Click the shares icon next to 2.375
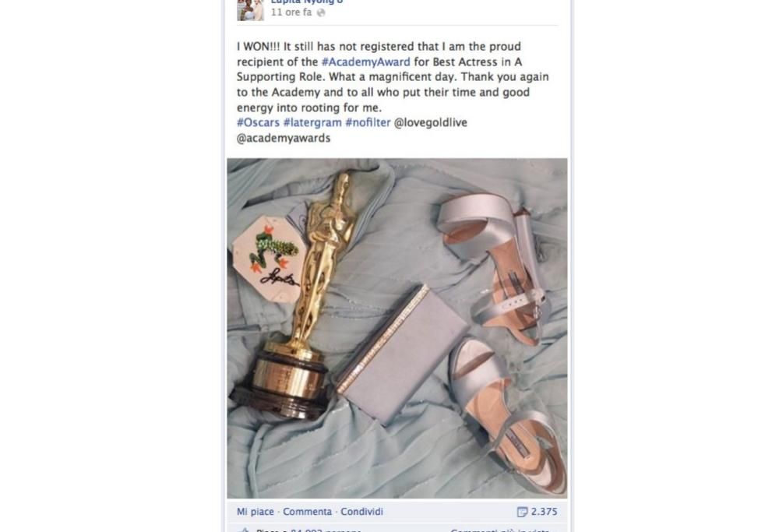Viewport: 779px width, 532px height. (522, 512)
